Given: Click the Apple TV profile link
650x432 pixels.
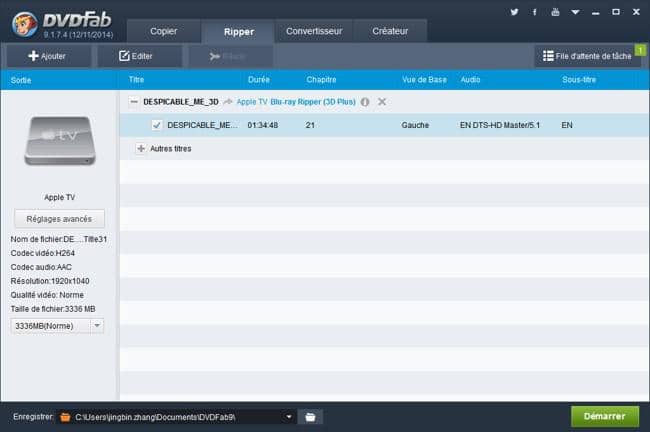Looking at the screenshot, I should tap(252, 102).
